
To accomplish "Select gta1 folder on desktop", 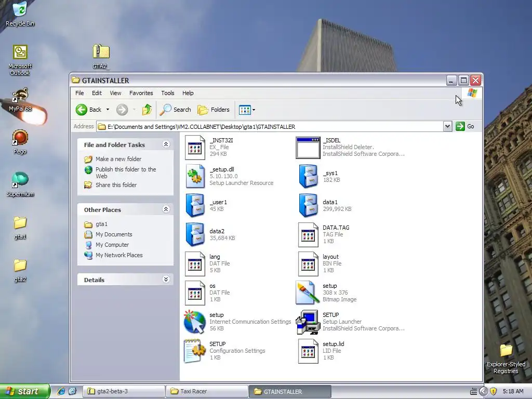I will (x=20, y=228).
